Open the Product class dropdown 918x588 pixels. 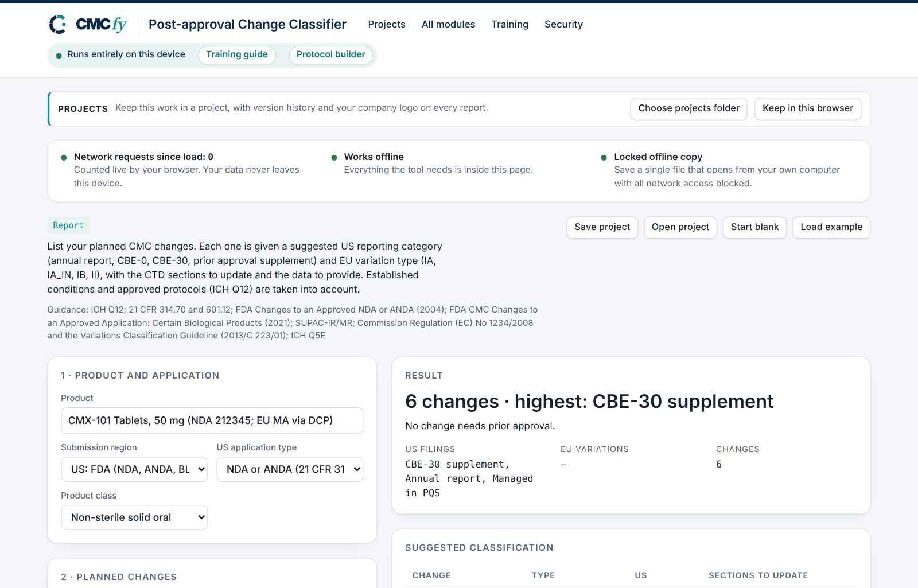point(134,517)
